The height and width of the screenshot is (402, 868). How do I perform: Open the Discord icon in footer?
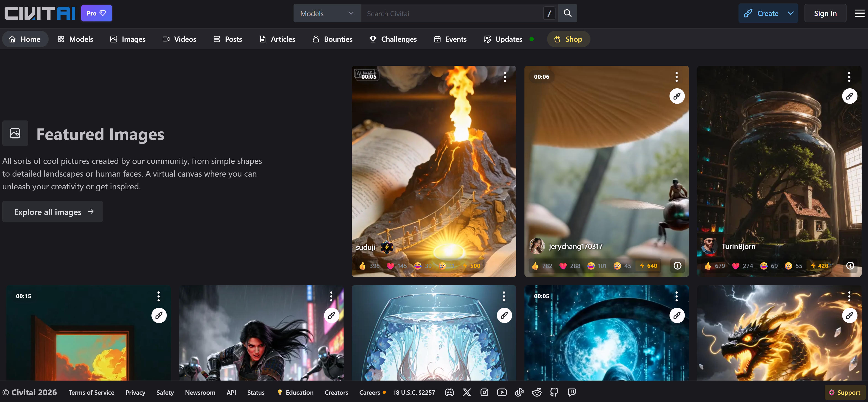[x=449, y=392]
